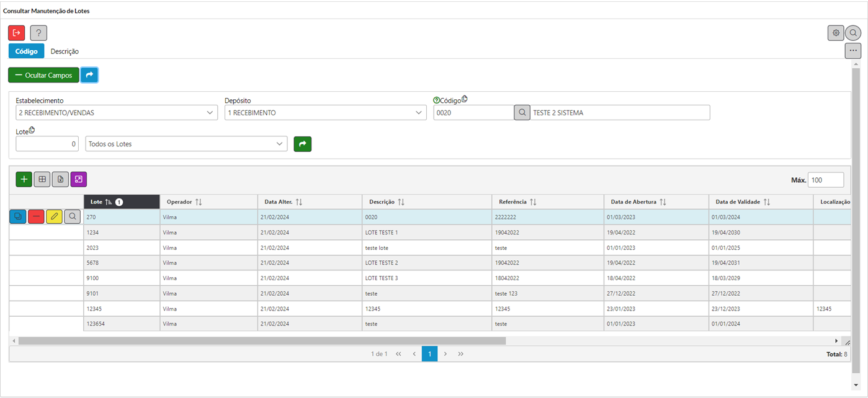Search product using magnifier beside Código field
The height and width of the screenshot is (398, 868).
point(522,113)
